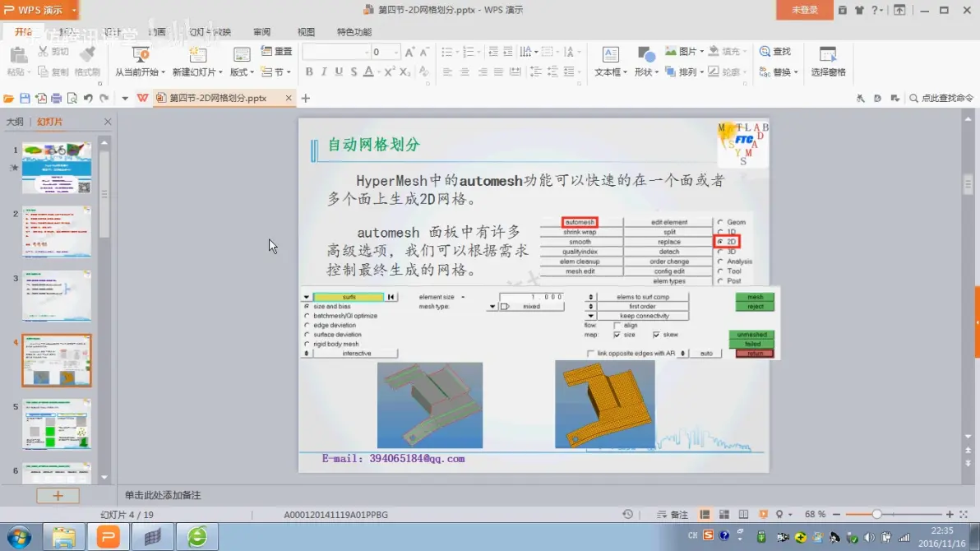Toggle the Notes (备注) pane
The image size is (980, 551).
[673, 515]
